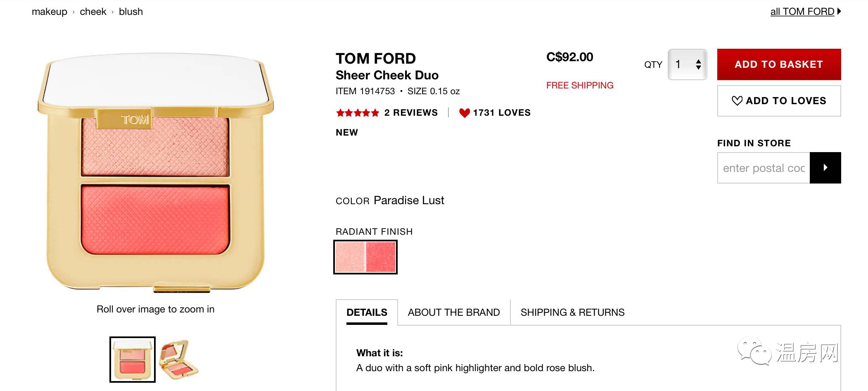Click the arrow beside all TOM FORD
The width and height of the screenshot is (868, 391).
(x=839, y=12)
